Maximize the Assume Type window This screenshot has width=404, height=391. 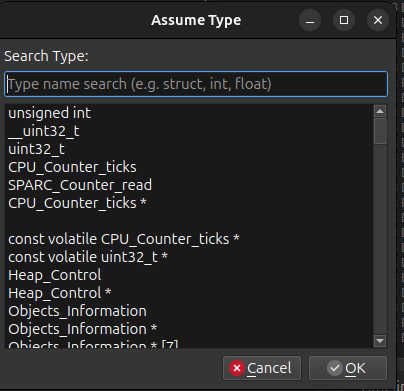tap(344, 20)
